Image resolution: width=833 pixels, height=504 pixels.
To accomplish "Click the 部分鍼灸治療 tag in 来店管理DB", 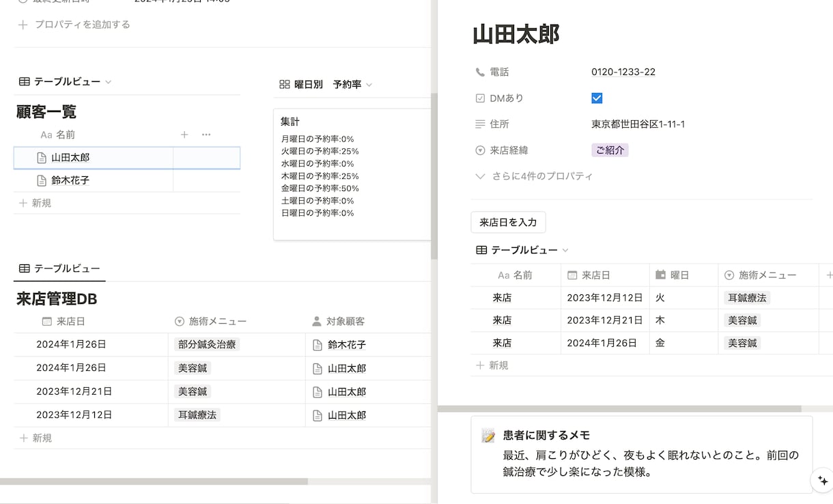I will 206,345.
